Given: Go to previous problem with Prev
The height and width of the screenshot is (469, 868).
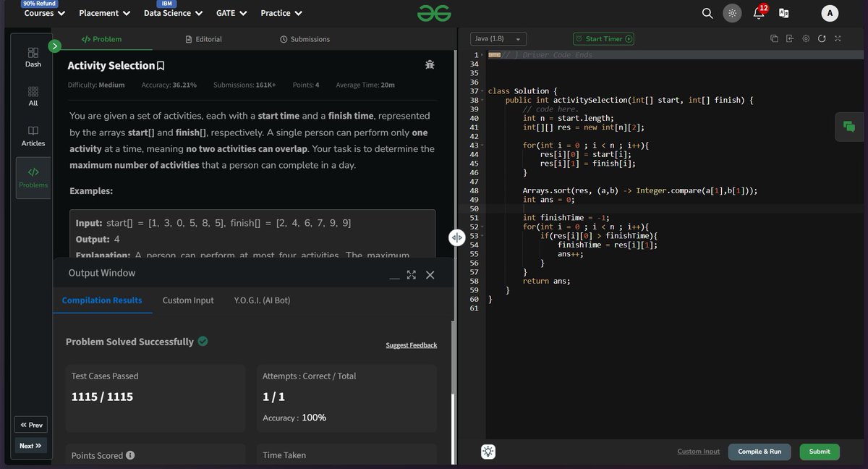Looking at the screenshot, I should (31, 425).
